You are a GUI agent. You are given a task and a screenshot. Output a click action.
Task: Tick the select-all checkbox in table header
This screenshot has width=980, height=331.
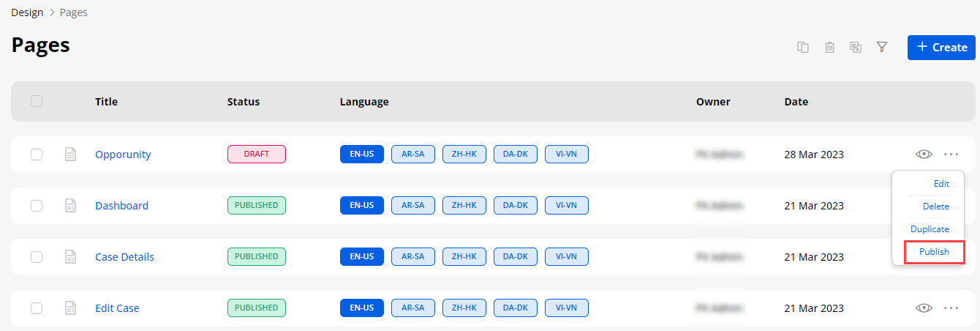tap(37, 102)
